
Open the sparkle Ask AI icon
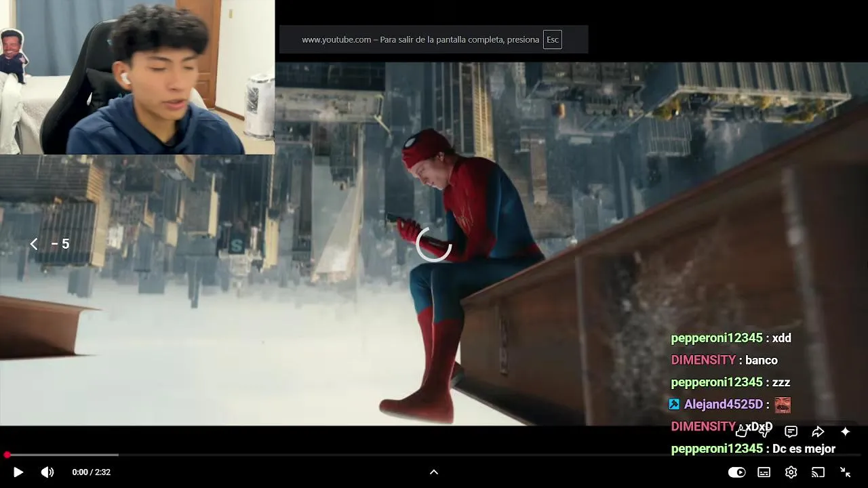click(845, 432)
